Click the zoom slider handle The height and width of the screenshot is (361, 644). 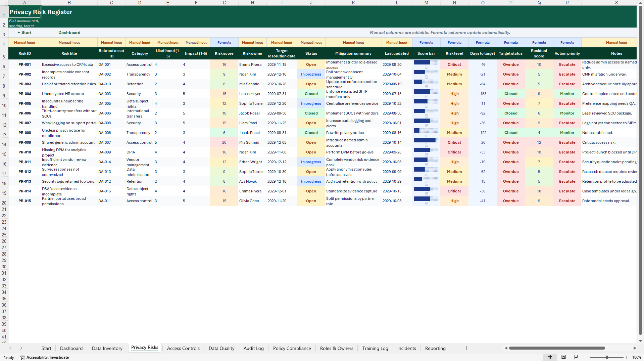coord(607,357)
